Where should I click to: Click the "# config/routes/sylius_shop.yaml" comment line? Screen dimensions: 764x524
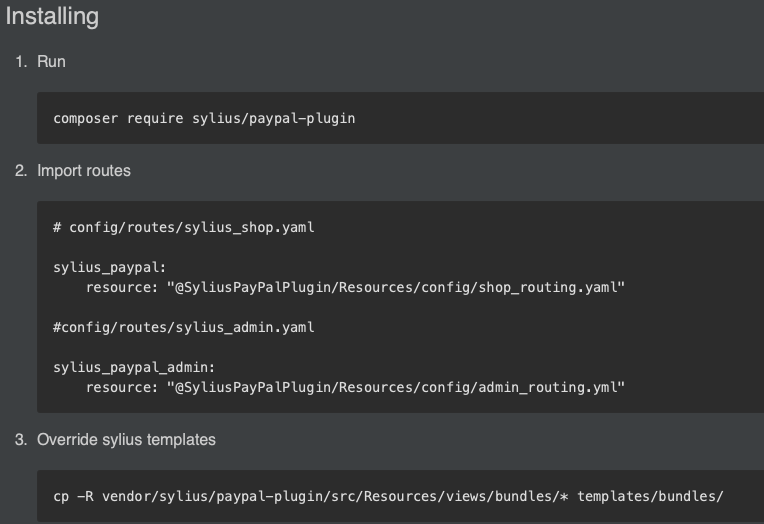184,228
